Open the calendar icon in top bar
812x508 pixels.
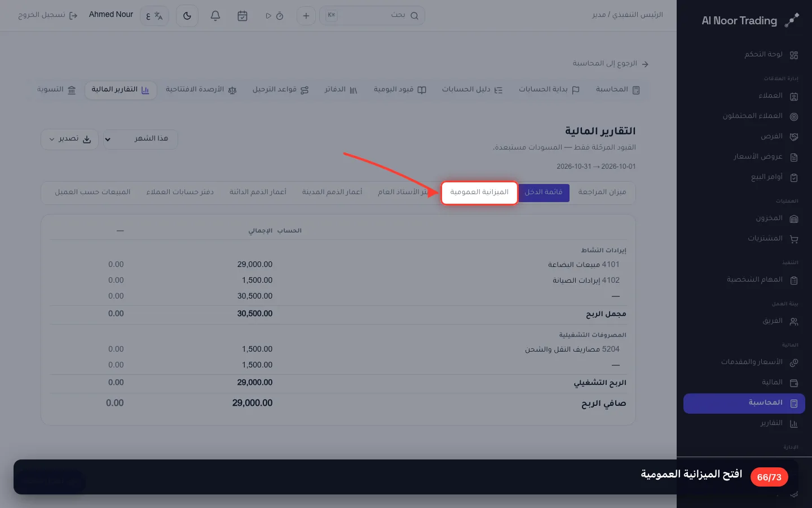242,16
